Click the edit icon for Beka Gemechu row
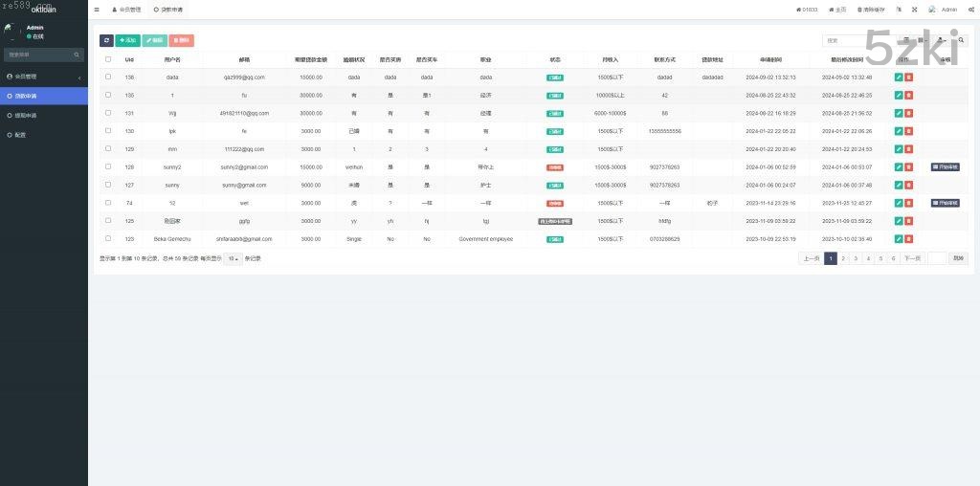Screen dimensions: 980x486 899,239
